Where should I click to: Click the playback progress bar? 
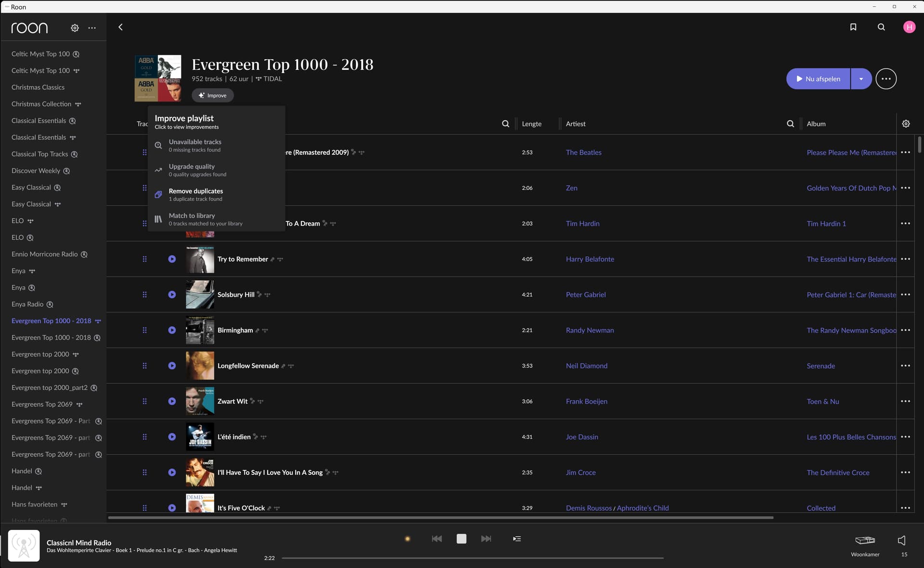click(x=473, y=558)
